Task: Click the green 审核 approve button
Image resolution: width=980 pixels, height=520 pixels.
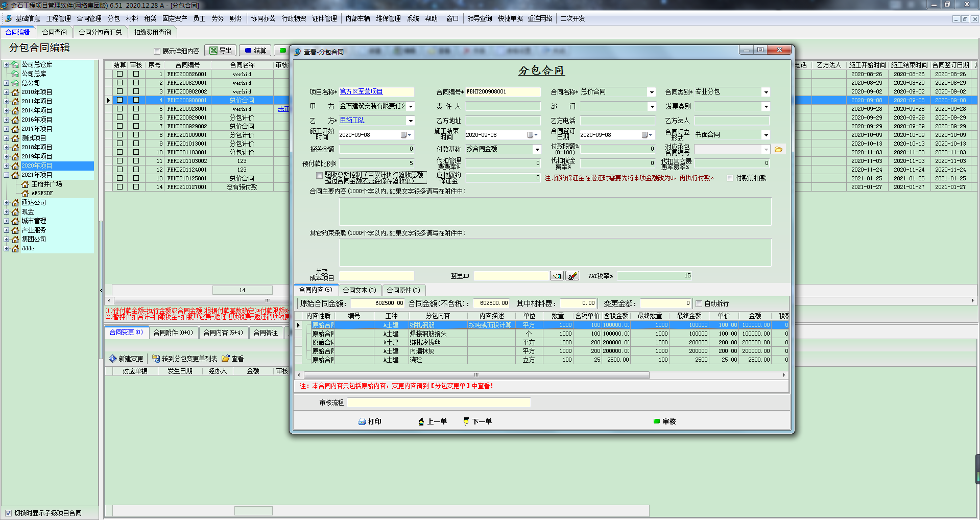Action: (x=664, y=421)
